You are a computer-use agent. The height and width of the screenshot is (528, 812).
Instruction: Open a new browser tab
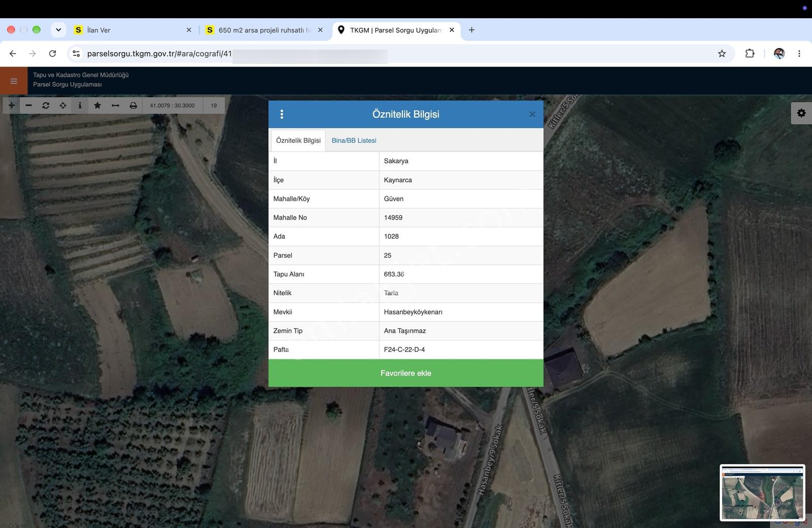[x=471, y=30]
